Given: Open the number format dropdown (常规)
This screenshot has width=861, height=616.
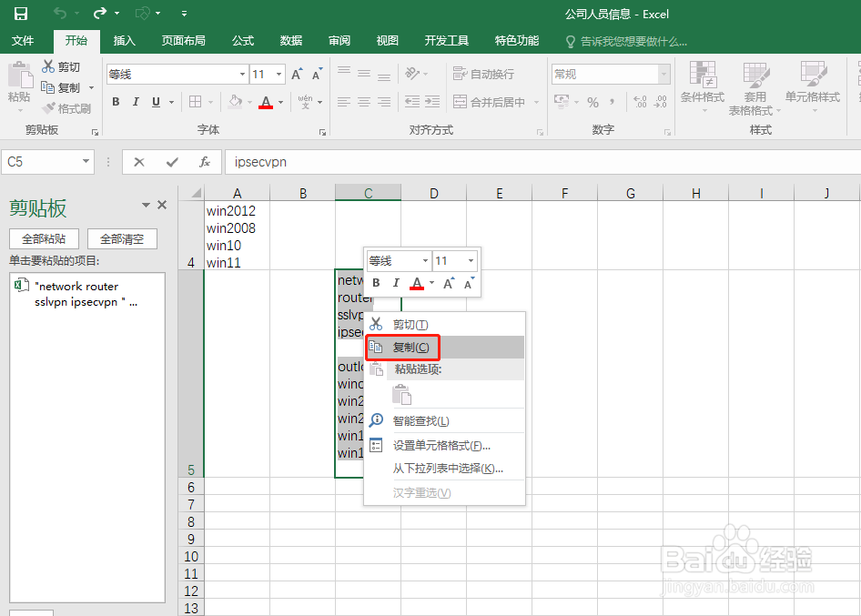Looking at the screenshot, I should (664, 74).
